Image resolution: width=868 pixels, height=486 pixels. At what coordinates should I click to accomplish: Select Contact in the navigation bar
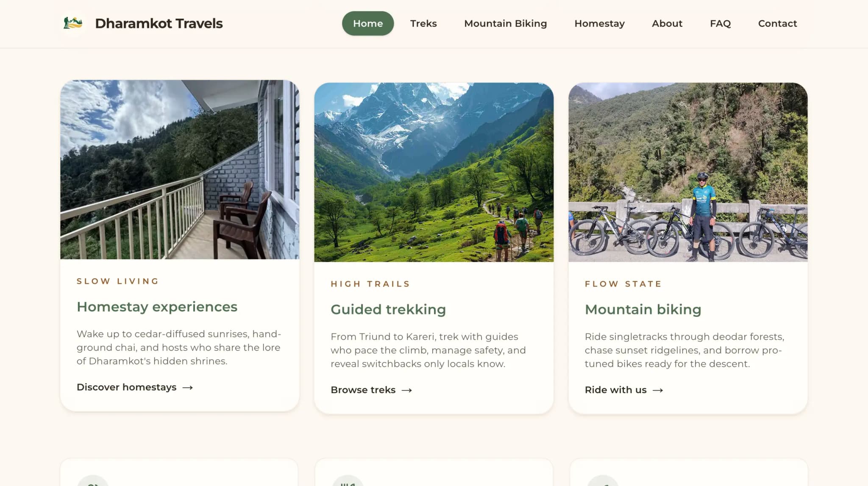(777, 23)
